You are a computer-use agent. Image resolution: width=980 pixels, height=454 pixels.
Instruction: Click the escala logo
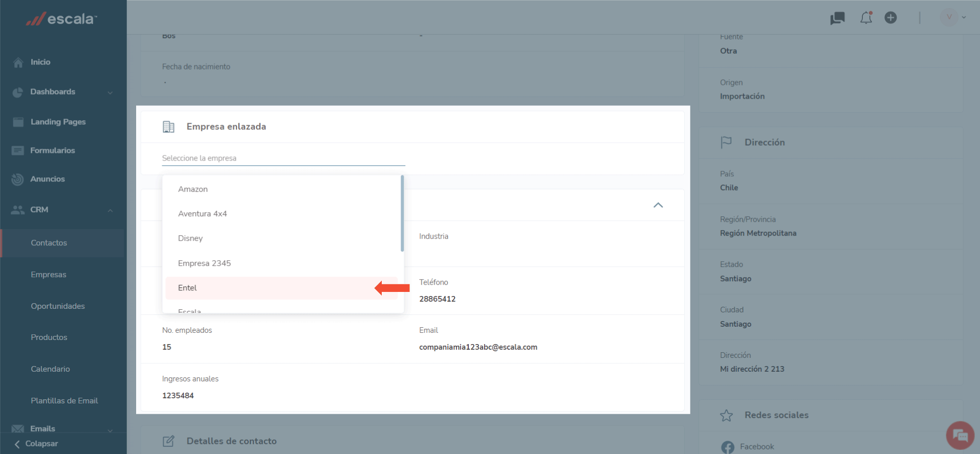61,19
